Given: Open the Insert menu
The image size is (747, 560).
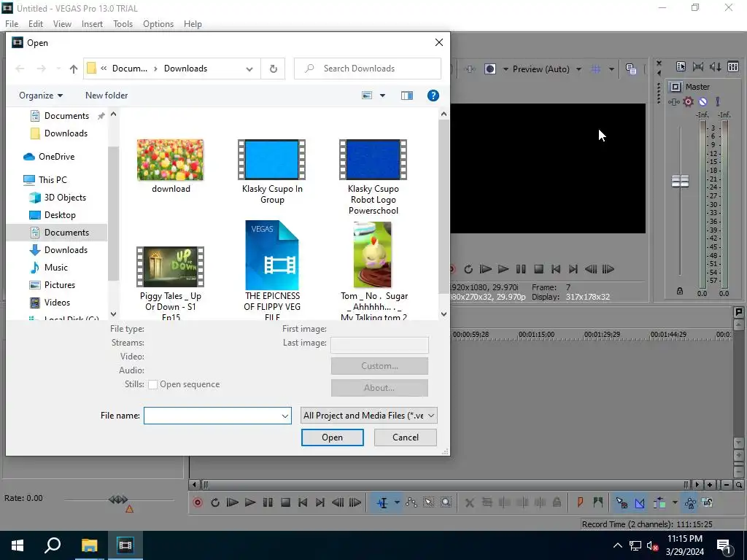Looking at the screenshot, I should (x=92, y=24).
